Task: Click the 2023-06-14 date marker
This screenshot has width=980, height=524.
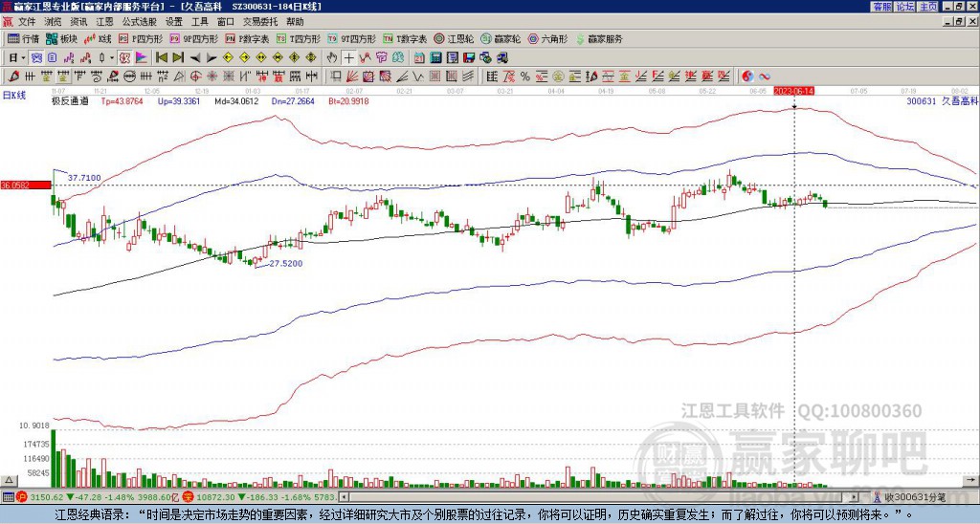Action: [x=793, y=91]
